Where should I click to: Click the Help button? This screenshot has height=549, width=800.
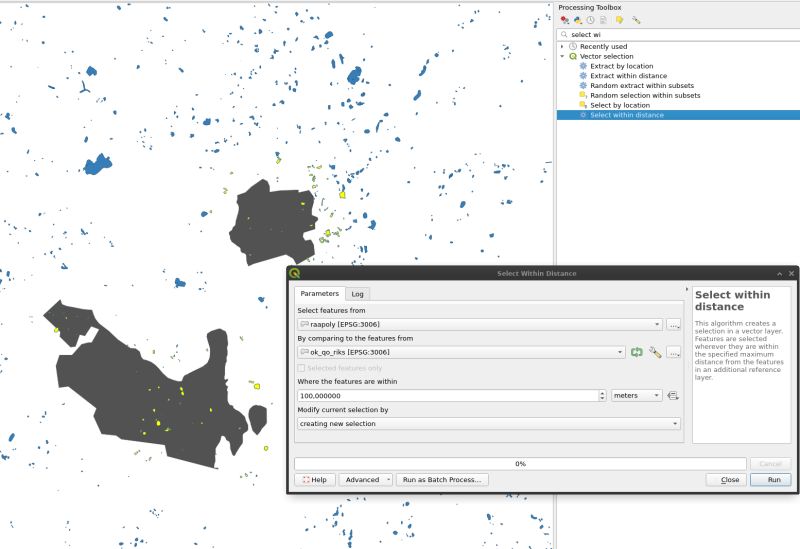pos(315,480)
